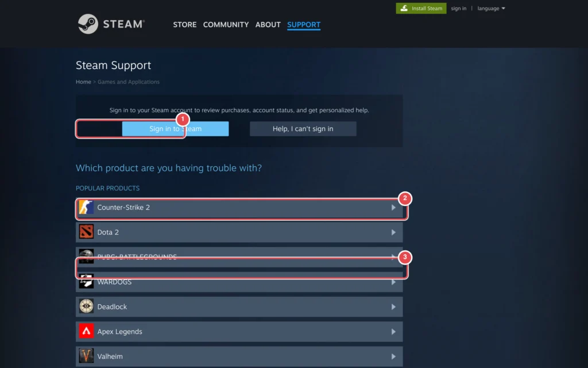Click the Install Steam button
The width and height of the screenshot is (588, 368).
421,8
